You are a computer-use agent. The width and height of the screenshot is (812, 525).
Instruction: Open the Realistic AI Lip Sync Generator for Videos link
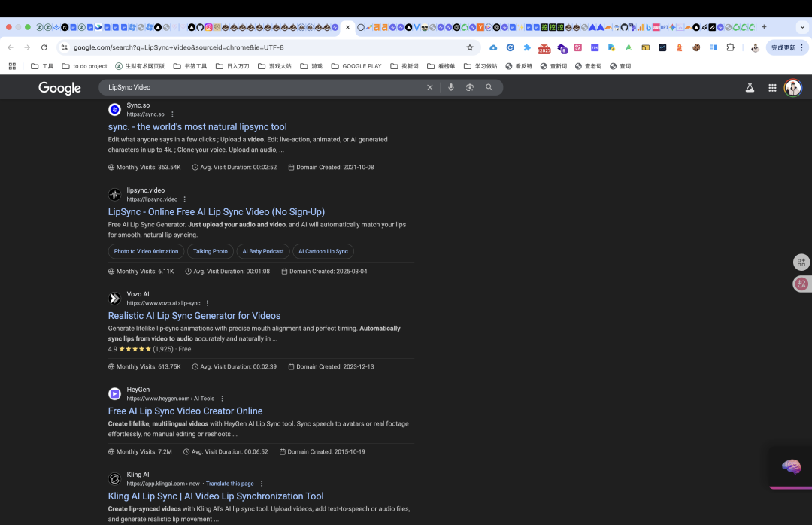[194, 316]
